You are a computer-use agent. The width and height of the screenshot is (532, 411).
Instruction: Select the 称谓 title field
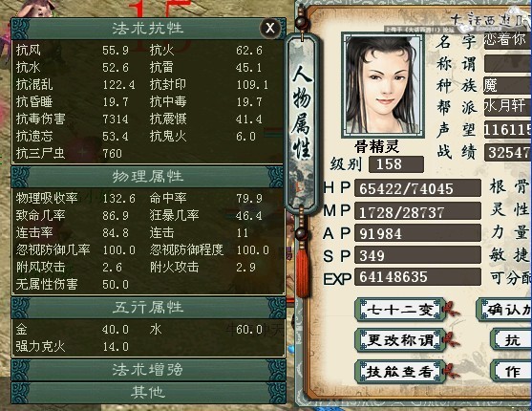508,64
